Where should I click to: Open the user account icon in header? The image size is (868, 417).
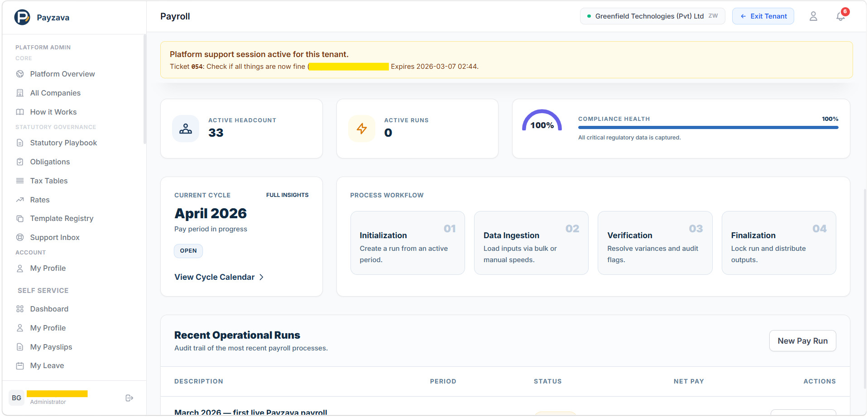[813, 16]
